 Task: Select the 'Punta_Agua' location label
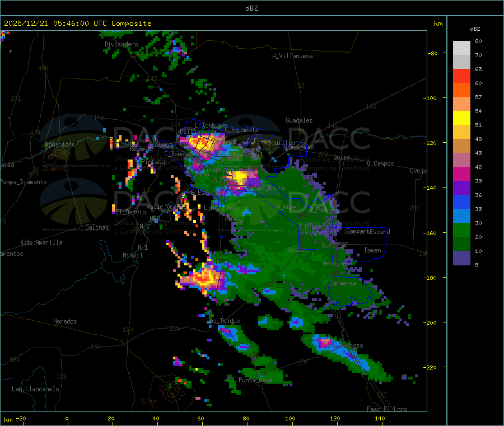coord(255,380)
